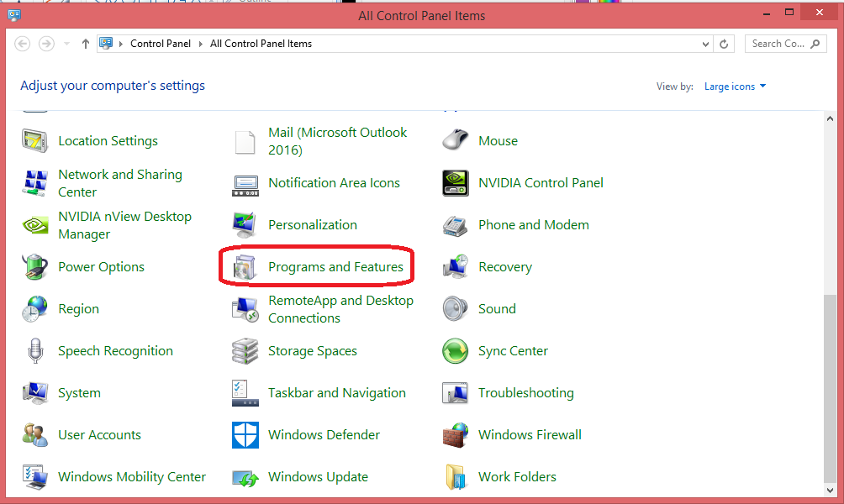Click the Speech Recognition microphone icon

(x=34, y=351)
